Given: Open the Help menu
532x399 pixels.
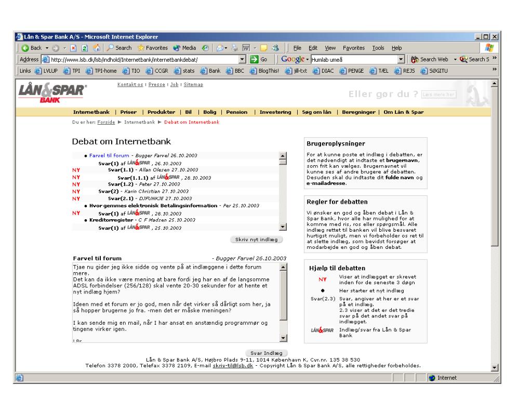Looking at the screenshot, I should click(396, 48).
